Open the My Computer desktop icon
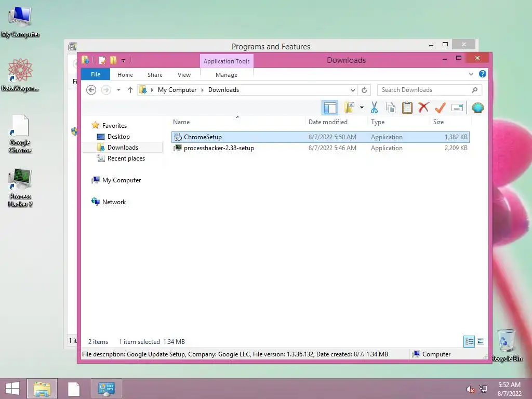Image resolution: width=532 pixels, height=399 pixels. click(x=20, y=22)
